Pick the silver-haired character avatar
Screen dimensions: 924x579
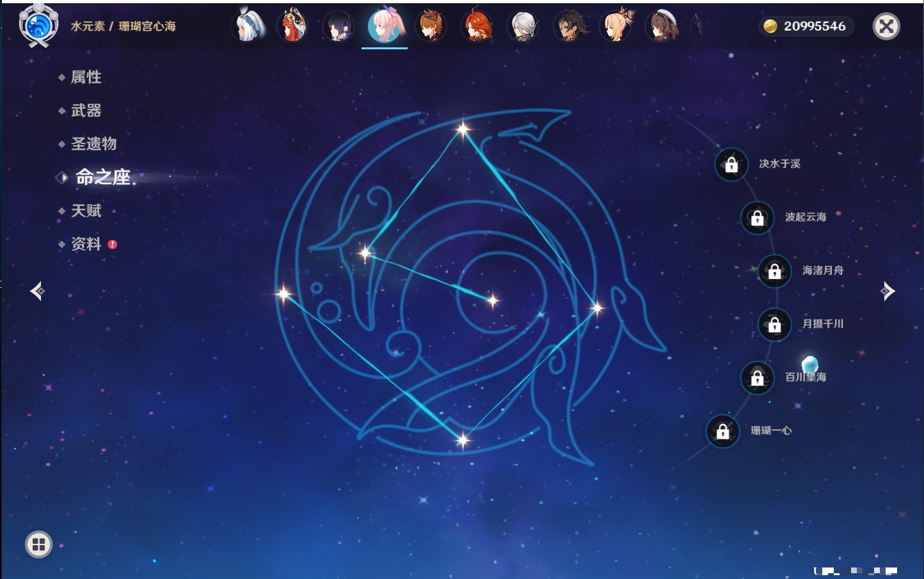pos(523,26)
